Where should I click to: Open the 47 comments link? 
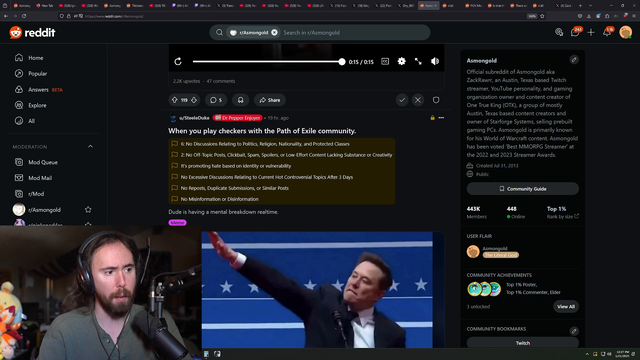(x=221, y=81)
